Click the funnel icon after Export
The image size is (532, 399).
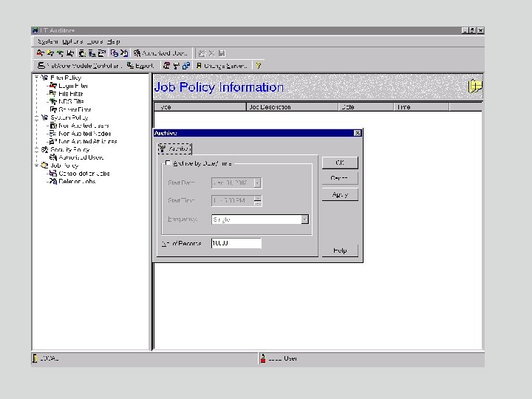click(x=176, y=66)
